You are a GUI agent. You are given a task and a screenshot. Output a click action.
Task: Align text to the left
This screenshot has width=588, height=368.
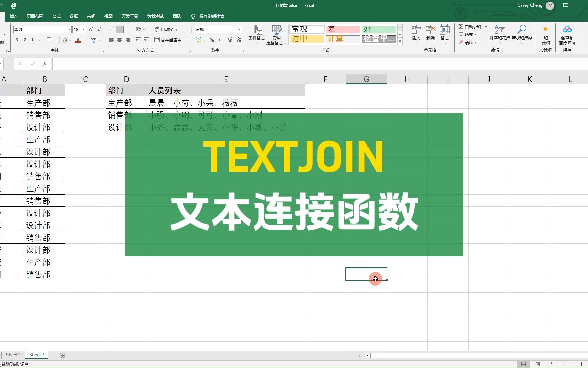point(112,40)
